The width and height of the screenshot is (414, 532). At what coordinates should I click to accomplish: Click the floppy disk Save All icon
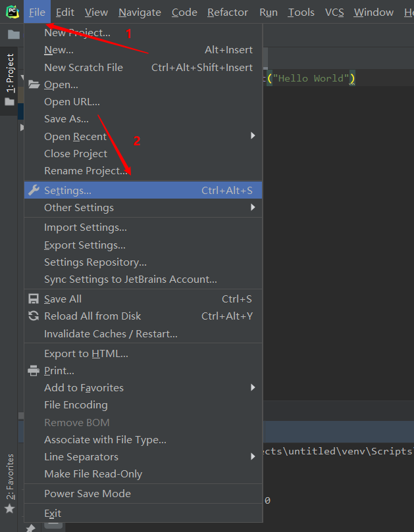pyautogui.click(x=34, y=299)
